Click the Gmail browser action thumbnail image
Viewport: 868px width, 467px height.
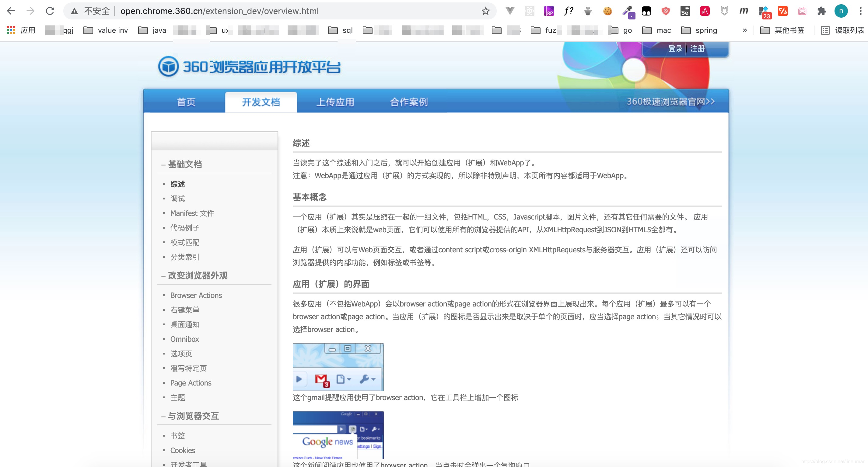338,366
